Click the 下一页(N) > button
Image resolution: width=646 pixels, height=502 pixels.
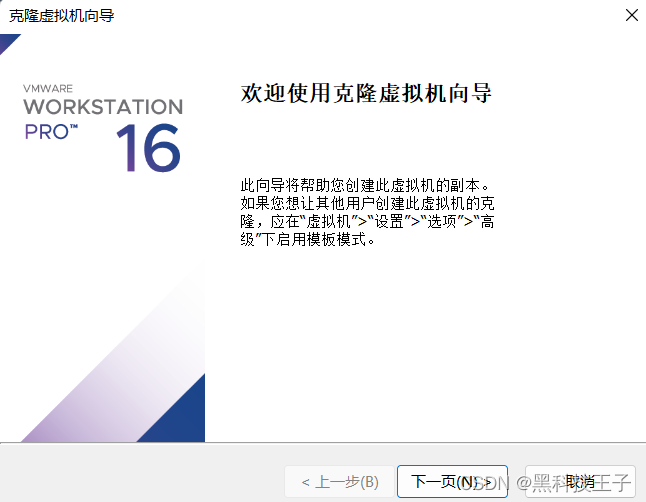(452, 481)
